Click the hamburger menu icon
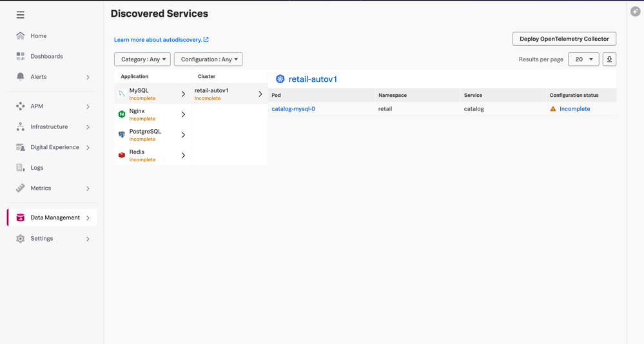Image resolution: width=644 pixels, height=344 pixels. pyautogui.click(x=21, y=15)
